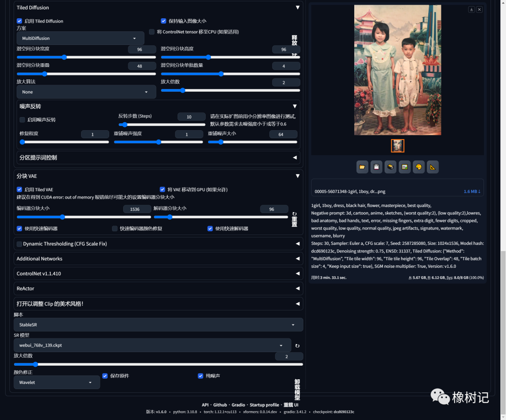Adjust the 潜空间分块重叠 slider
This screenshot has width=506, height=420.
(x=86, y=74)
